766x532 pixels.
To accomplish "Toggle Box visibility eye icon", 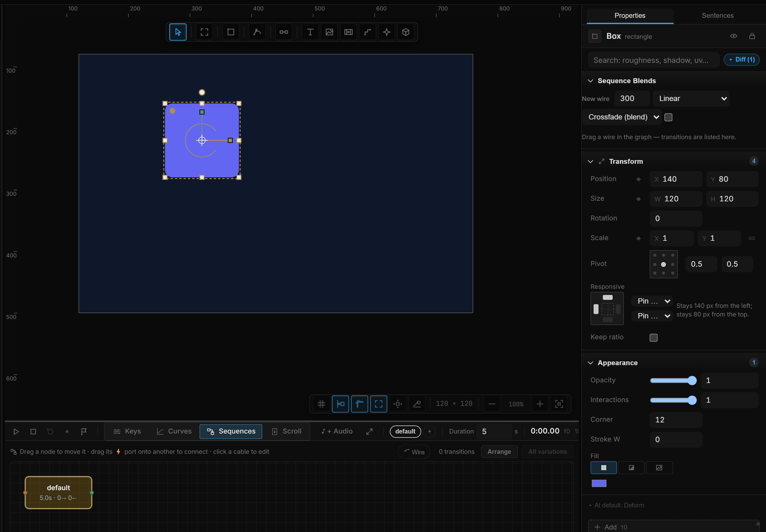I will click(x=733, y=36).
